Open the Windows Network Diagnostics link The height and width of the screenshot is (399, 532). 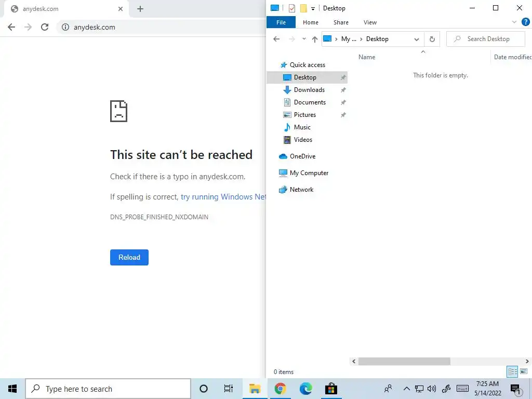[223, 197]
